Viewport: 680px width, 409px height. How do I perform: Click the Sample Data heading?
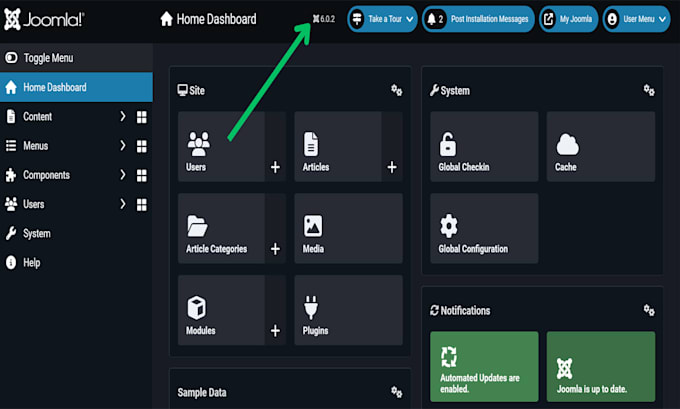(202, 393)
